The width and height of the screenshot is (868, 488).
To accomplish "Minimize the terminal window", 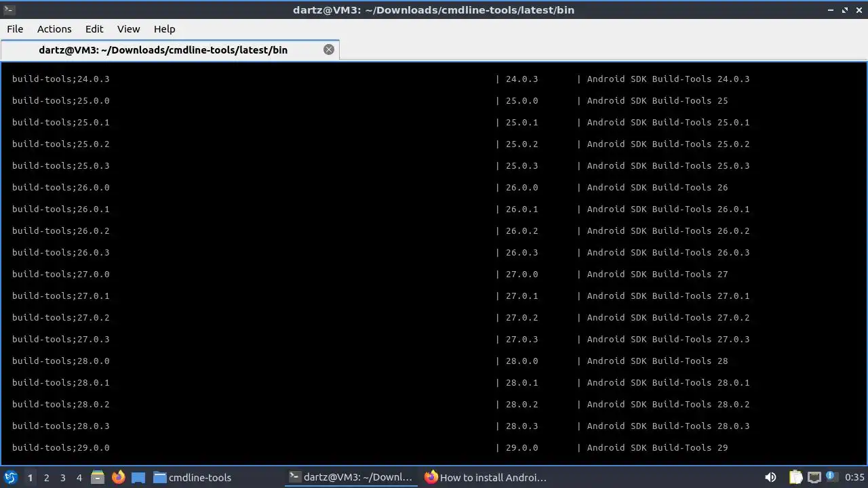I will 831,9.
